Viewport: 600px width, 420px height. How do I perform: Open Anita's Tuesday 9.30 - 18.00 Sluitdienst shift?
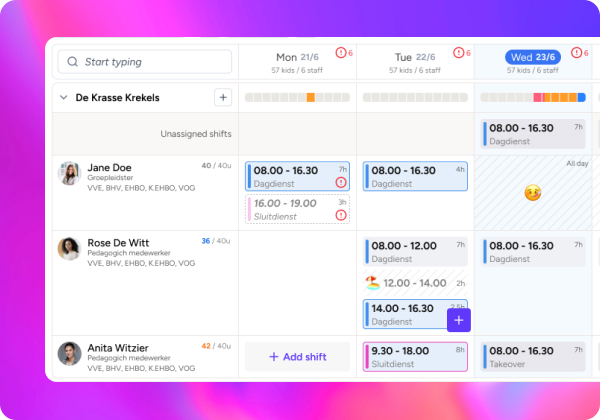pos(414,357)
